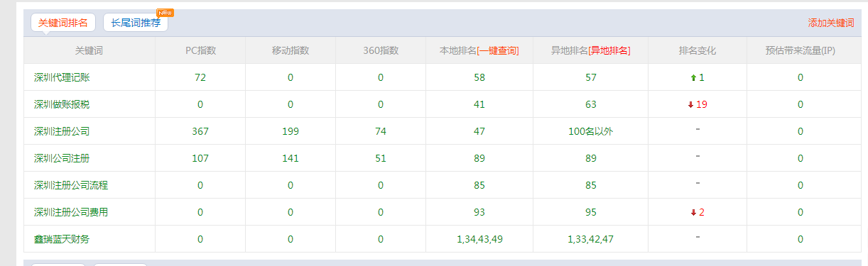Click 添加关键词 link
The image size is (868, 266).
pos(831,23)
